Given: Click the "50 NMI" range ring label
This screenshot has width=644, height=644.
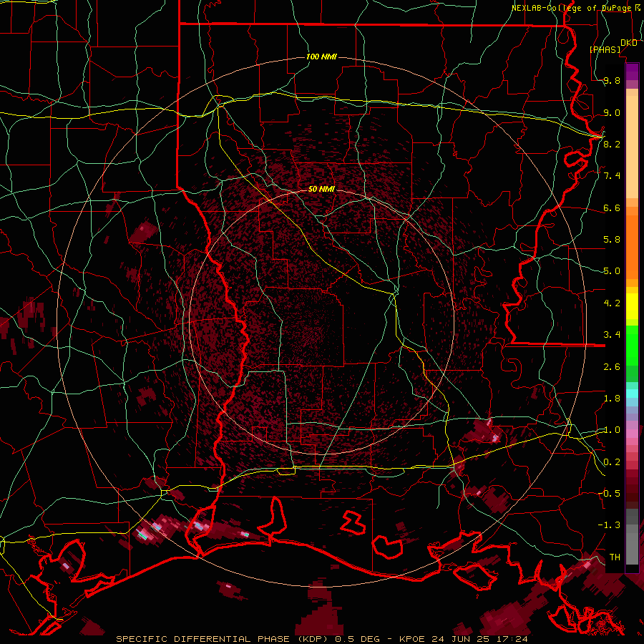Looking at the screenshot, I should (321, 189).
